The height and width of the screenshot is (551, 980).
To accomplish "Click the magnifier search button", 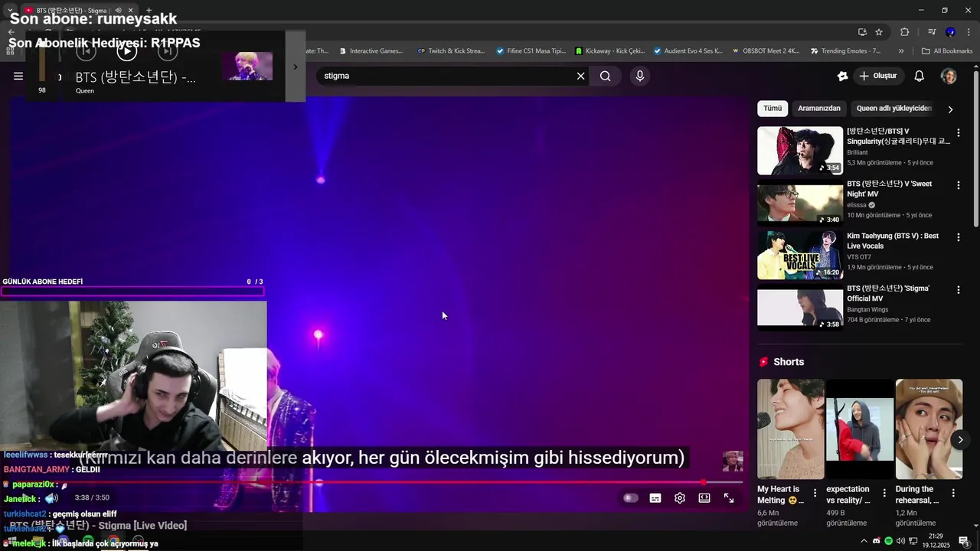I will [606, 76].
